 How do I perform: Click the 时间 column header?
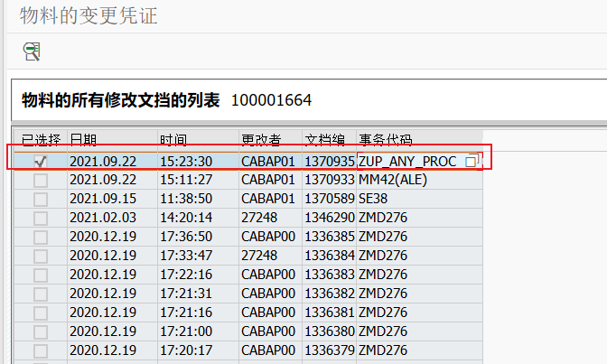pos(198,139)
